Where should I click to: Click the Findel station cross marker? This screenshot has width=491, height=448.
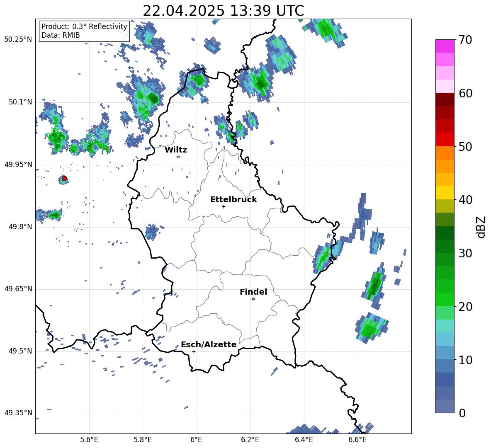click(253, 299)
